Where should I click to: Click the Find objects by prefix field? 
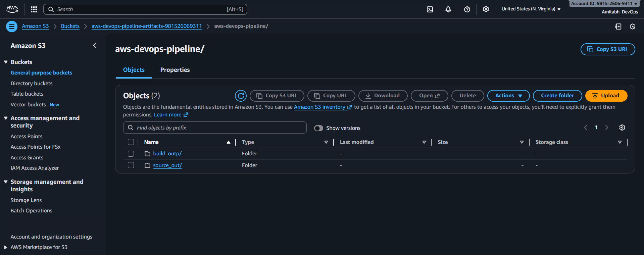(215, 127)
